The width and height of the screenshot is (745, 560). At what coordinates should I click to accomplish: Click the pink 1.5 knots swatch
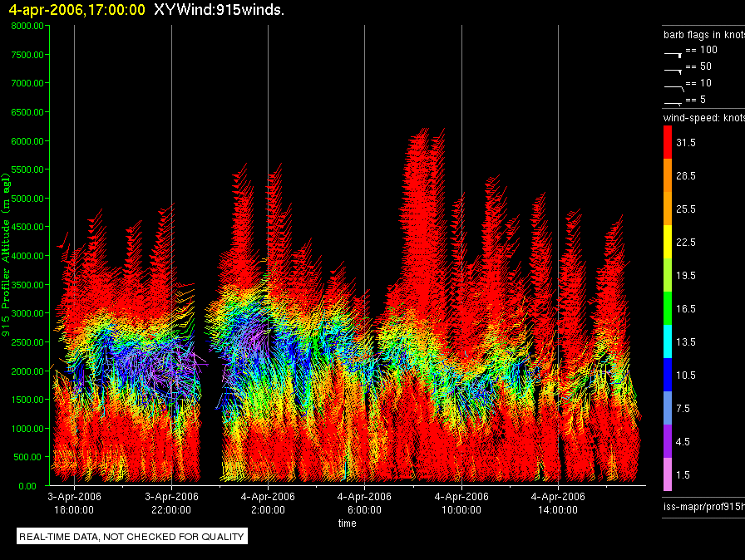668,474
